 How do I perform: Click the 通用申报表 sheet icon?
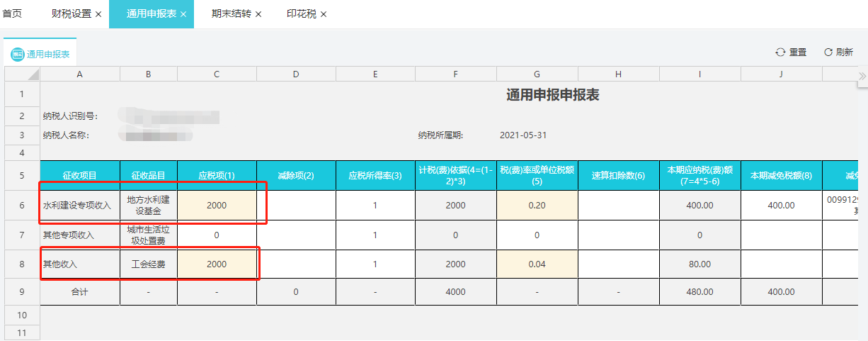click(18, 55)
